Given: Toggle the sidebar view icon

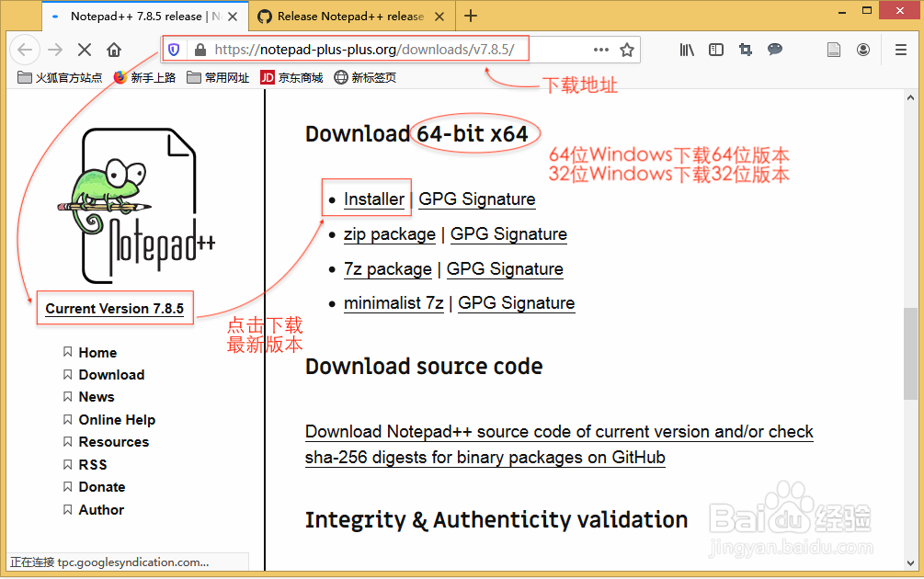Looking at the screenshot, I should 716,50.
